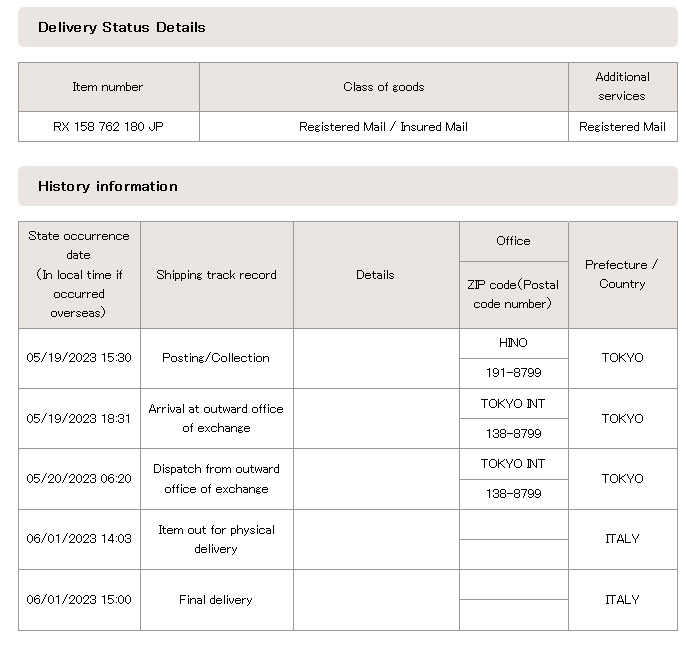The image size is (699, 650).
Task: Click the Final delivery record
Action: [x=216, y=600]
